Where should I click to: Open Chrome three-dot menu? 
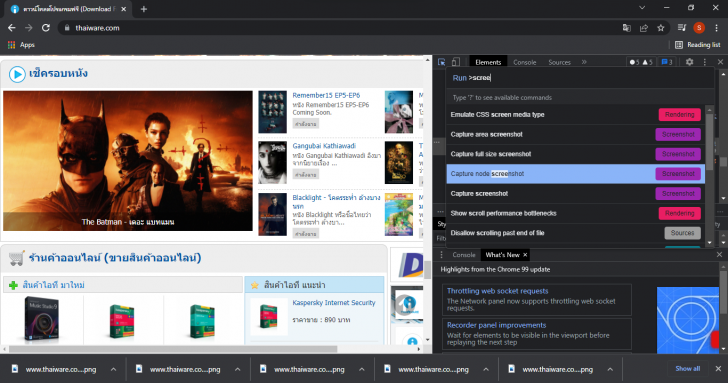(717, 28)
